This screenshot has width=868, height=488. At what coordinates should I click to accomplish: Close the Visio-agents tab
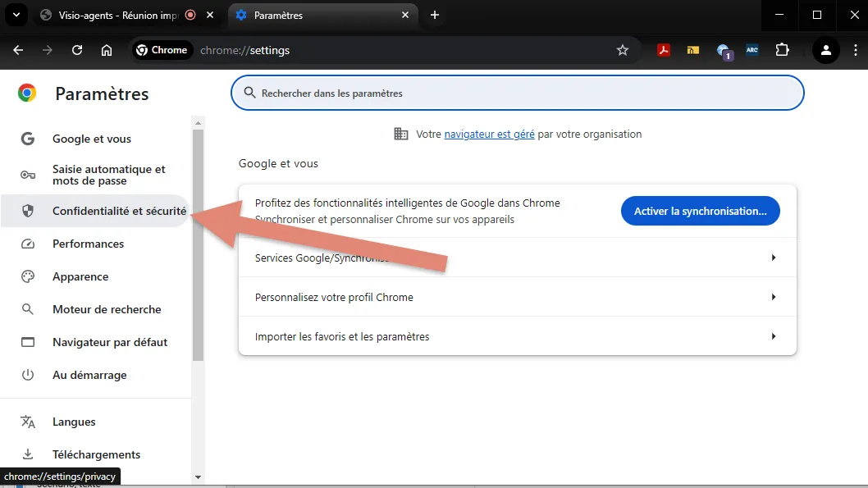[x=210, y=15]
